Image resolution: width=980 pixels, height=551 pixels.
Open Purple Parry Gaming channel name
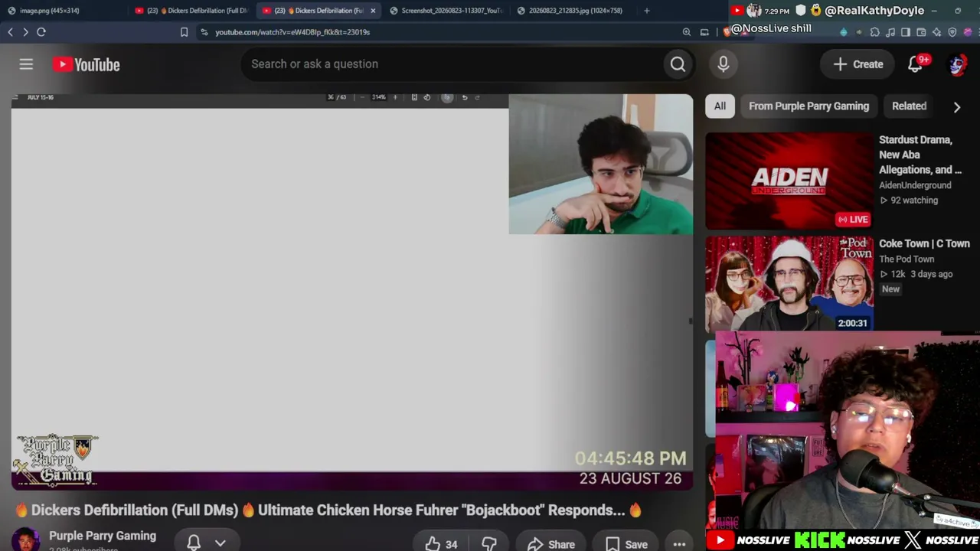(103, 536)
